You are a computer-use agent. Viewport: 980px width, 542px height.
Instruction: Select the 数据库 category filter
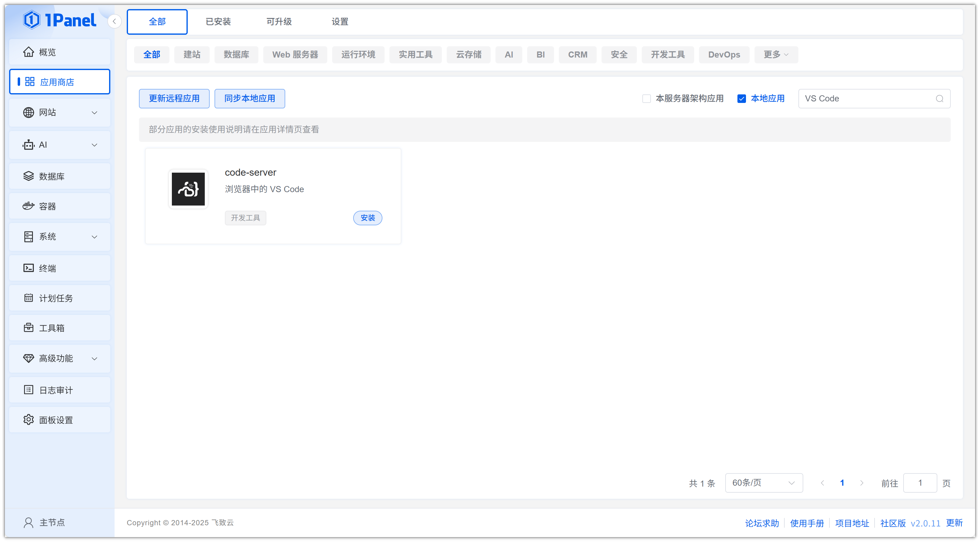click(236, 55)
